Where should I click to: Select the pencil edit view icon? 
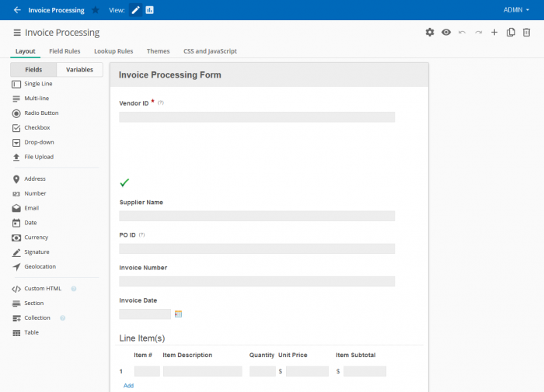[136, 10]
